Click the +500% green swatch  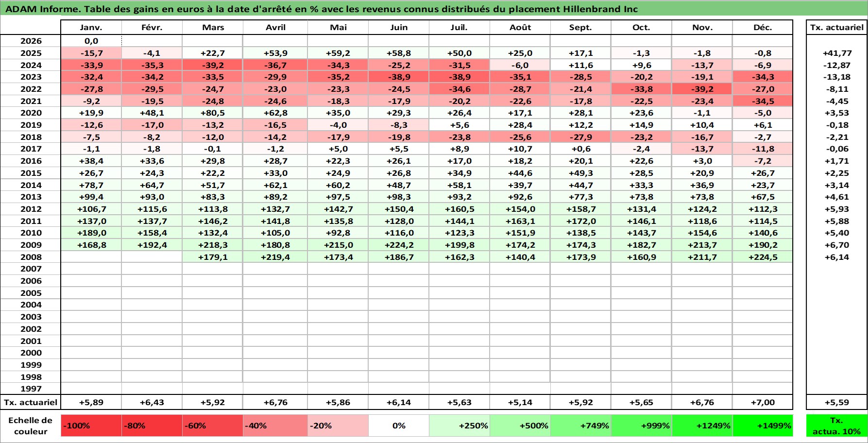[x=520, y=426]
